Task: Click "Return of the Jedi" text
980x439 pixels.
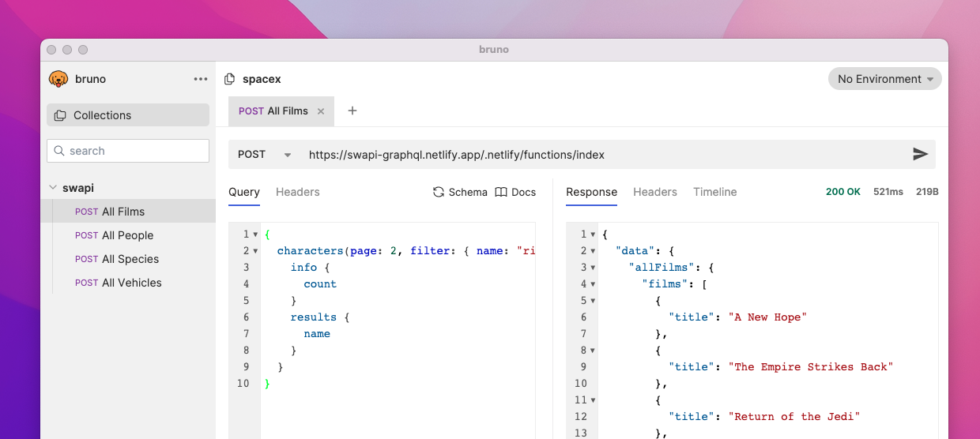Action: point(793,417)
